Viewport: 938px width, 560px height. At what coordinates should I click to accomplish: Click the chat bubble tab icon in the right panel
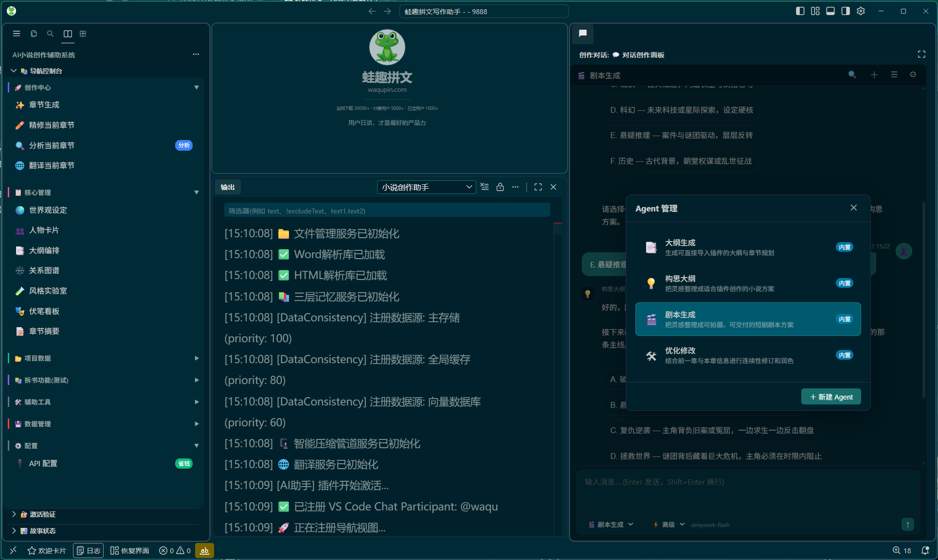click(x=583, y=34)
